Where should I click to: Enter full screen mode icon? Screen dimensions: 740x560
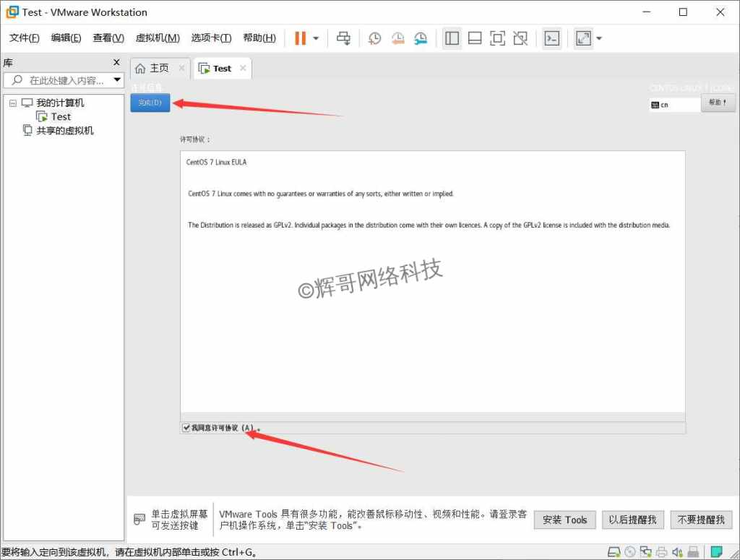pyautogui.click(x=497, y=38)
